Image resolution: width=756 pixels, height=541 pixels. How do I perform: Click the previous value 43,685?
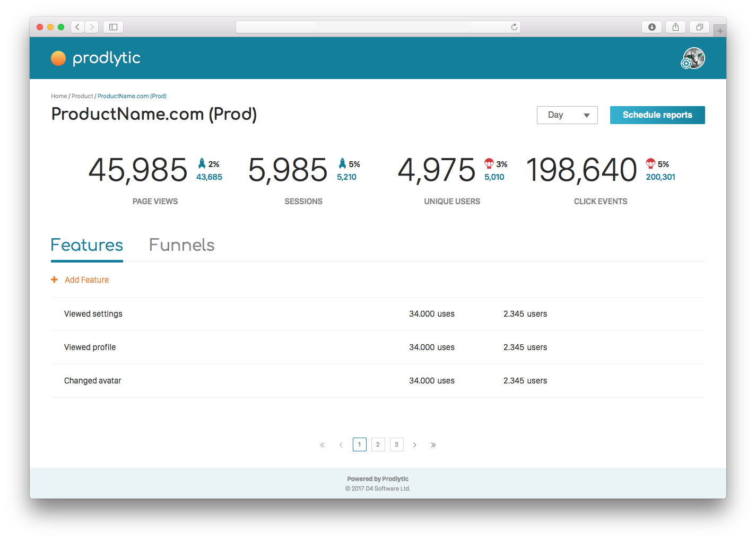209,177
